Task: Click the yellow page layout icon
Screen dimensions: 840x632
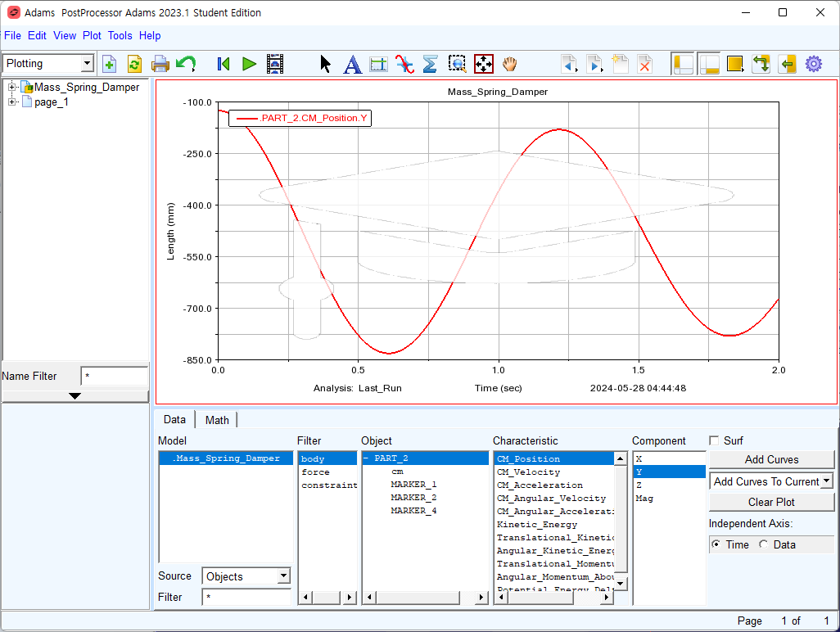Action: pos(735,65)
